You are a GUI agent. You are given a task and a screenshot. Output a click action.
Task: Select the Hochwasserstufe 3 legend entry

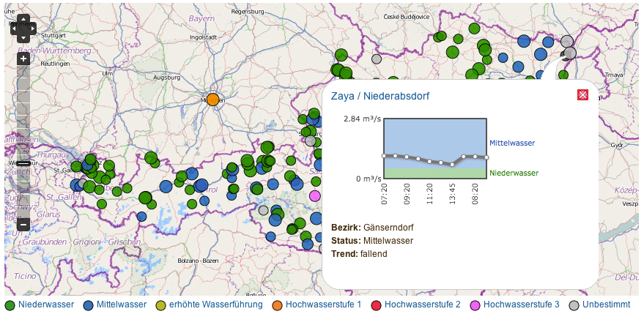point(521,304)
